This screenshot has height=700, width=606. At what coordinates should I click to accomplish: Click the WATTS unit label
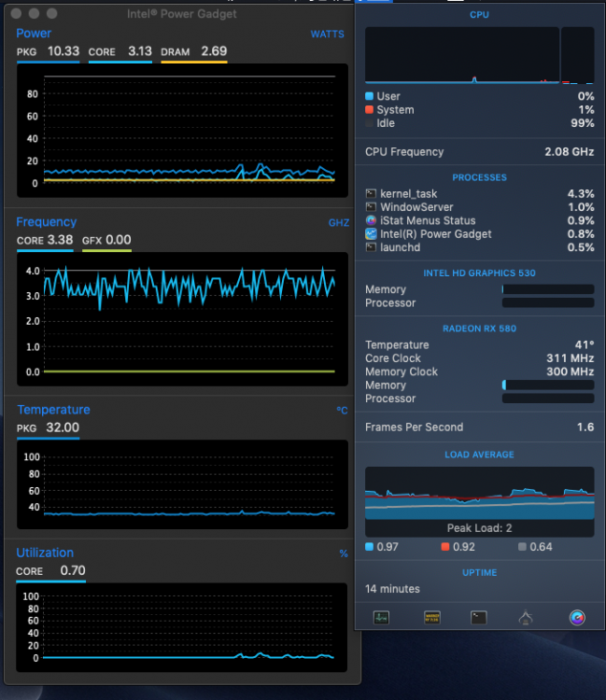[x=328, y=34]
